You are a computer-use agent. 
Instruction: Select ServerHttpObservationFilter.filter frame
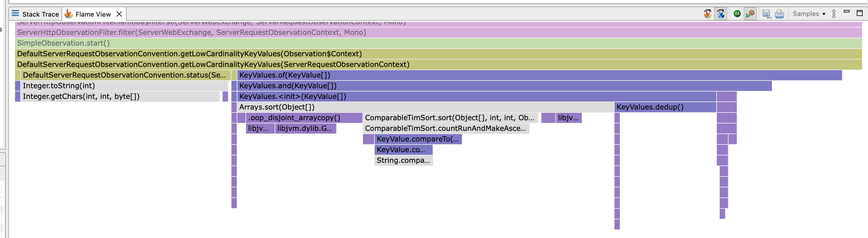point(438,32)
